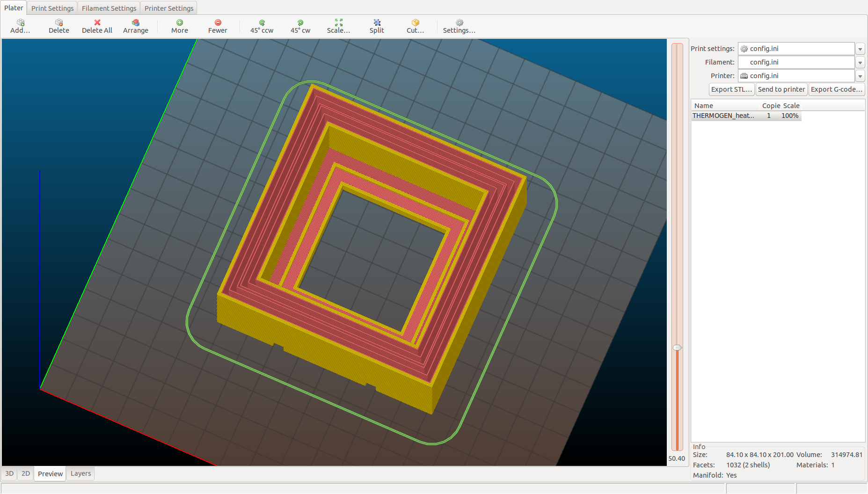
Task: Open the Cut tool
Action: 415,23
